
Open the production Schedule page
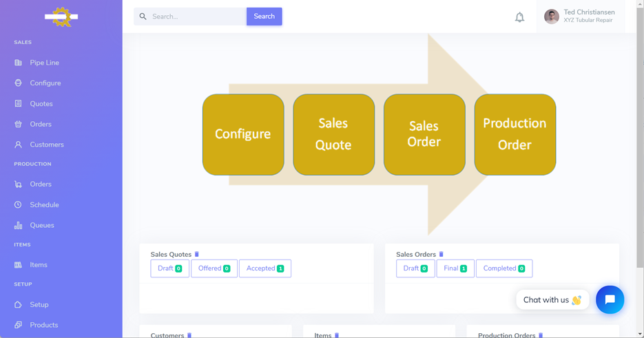point(44,205)
